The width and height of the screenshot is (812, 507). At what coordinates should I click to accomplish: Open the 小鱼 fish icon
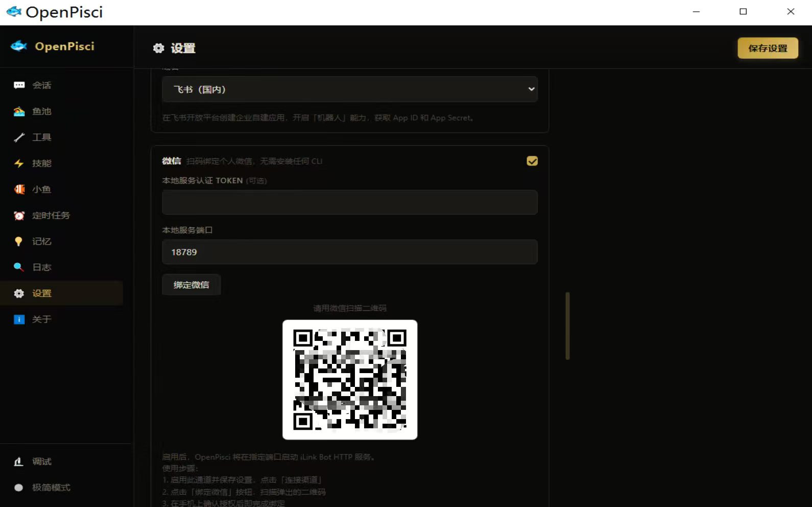(19, 190)
